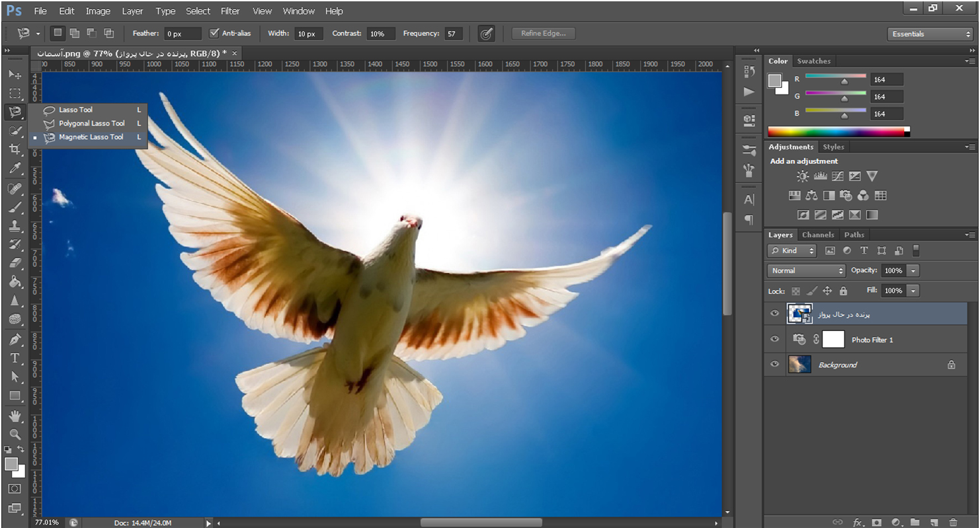980x528 pixels.
Task: Open the Select menu
Action: click(x=198, y=11)
